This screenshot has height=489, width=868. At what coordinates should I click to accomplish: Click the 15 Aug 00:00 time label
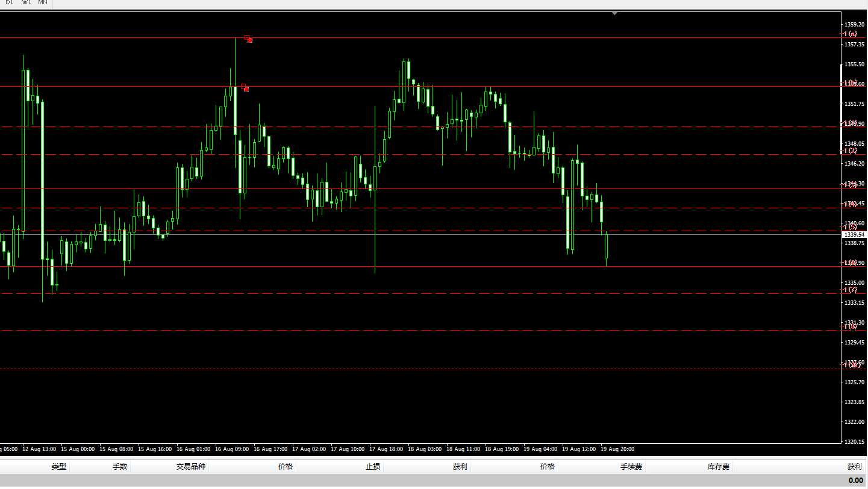point(78,449)
